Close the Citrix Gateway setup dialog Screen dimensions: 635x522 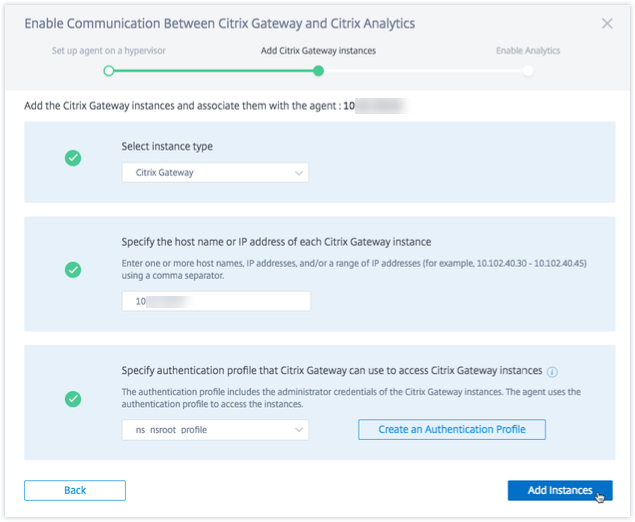point(607,23)
